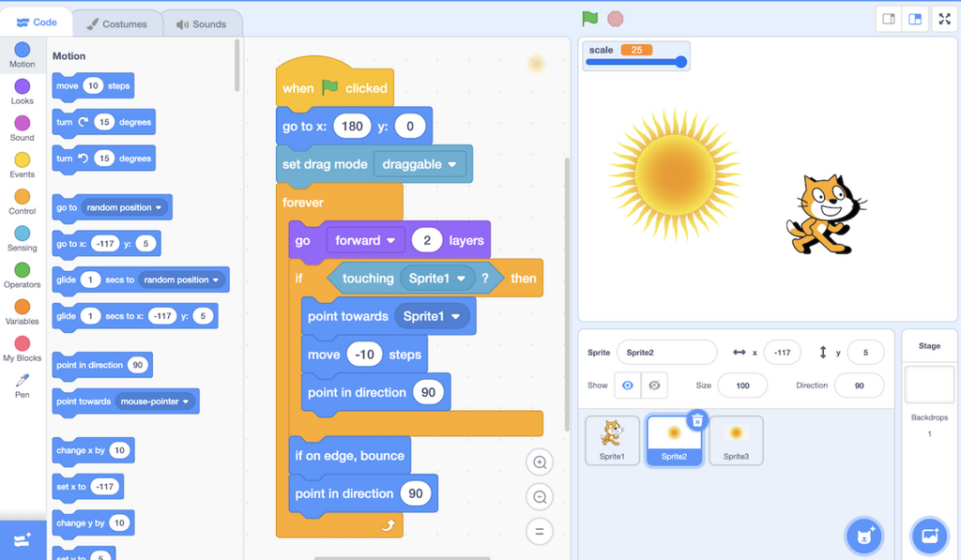Click the stage backdrop thumbnail
Viewport: 961px width, 560px height.
pos(929,385)
